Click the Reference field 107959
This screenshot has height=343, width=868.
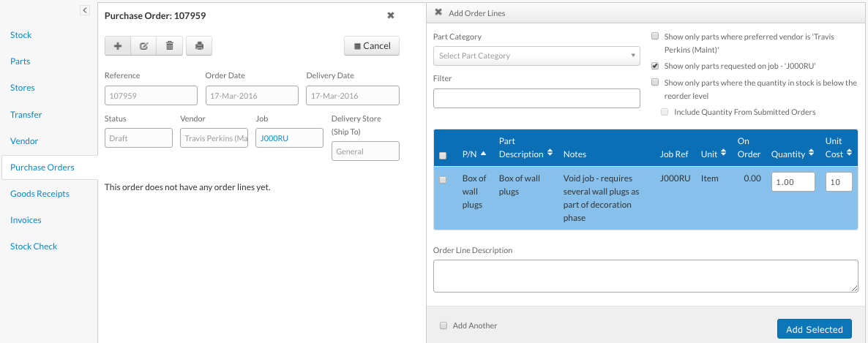[151, 96]
